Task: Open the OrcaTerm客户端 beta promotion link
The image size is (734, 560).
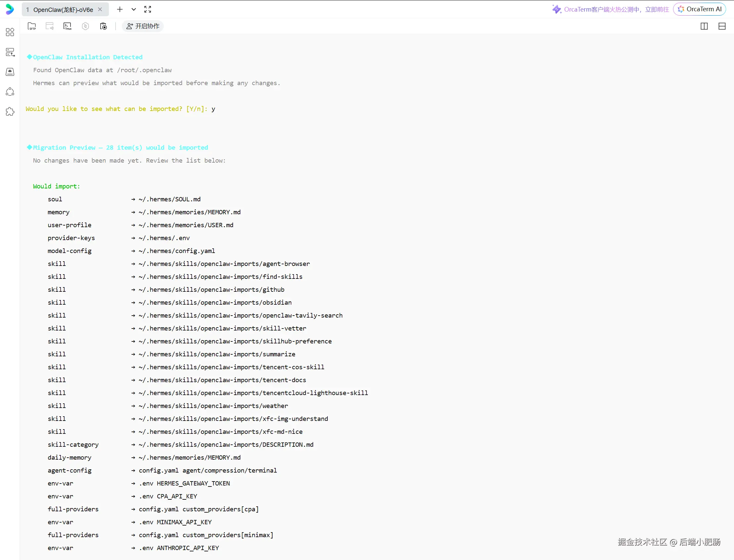Action: [x=611, y=9]
